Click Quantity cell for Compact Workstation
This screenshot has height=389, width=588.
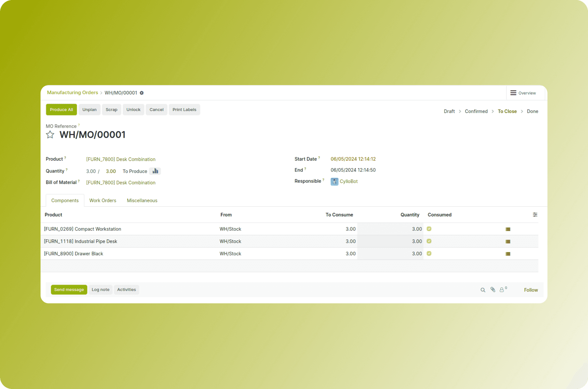390,229
